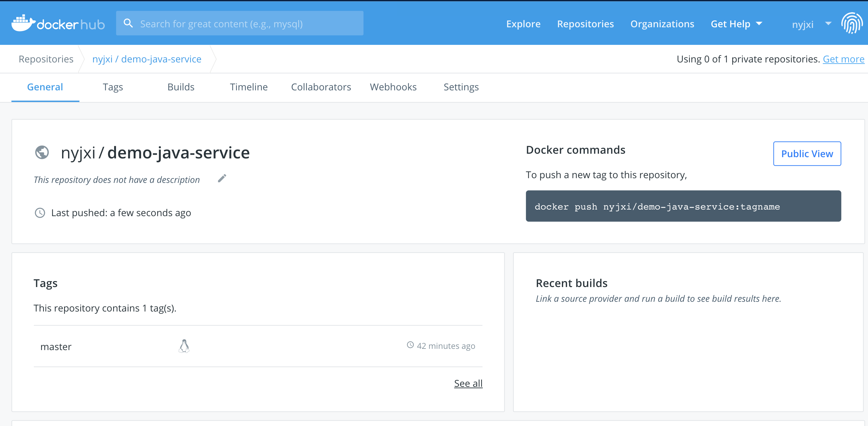
Task: Click the clock icon beside 42 minutes ago
Action: point(410,345)
